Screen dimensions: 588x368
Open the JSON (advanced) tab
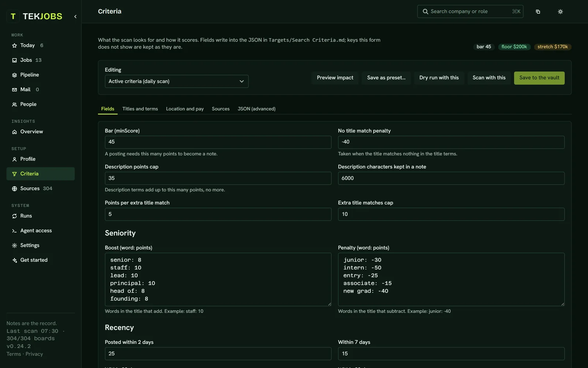[257, 109]
